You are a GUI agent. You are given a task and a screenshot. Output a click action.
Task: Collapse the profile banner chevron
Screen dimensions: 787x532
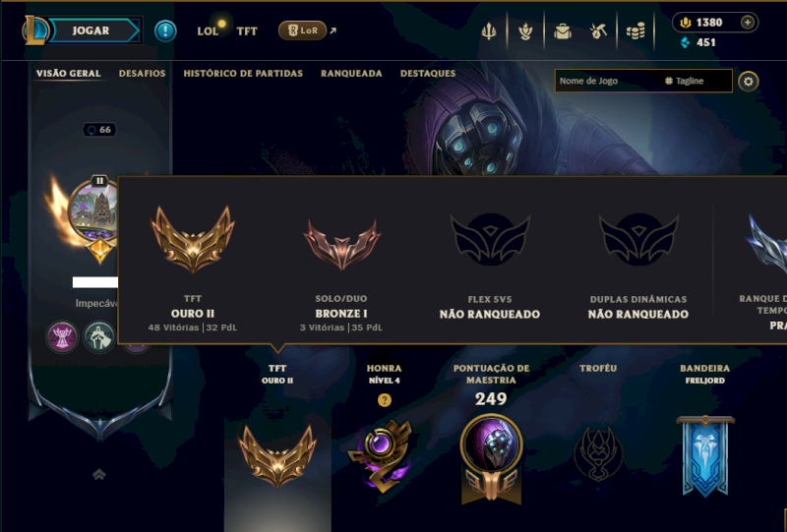[x=99, y=474]
